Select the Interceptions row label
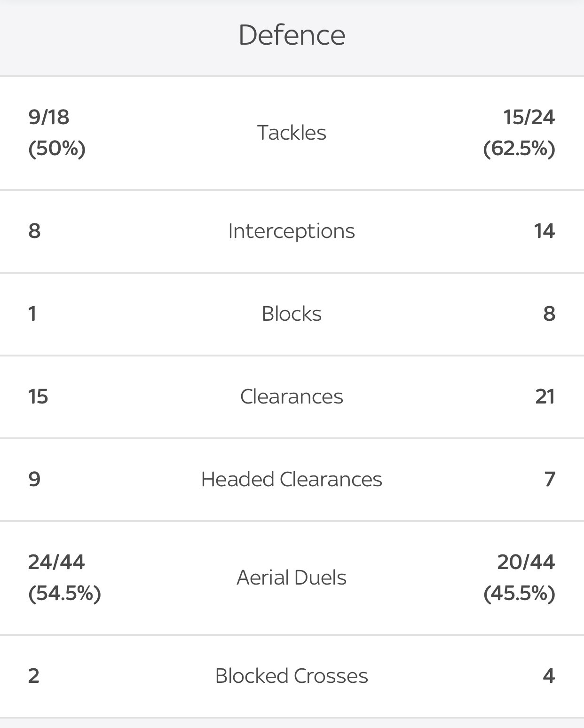 click(x=292, y=231)
